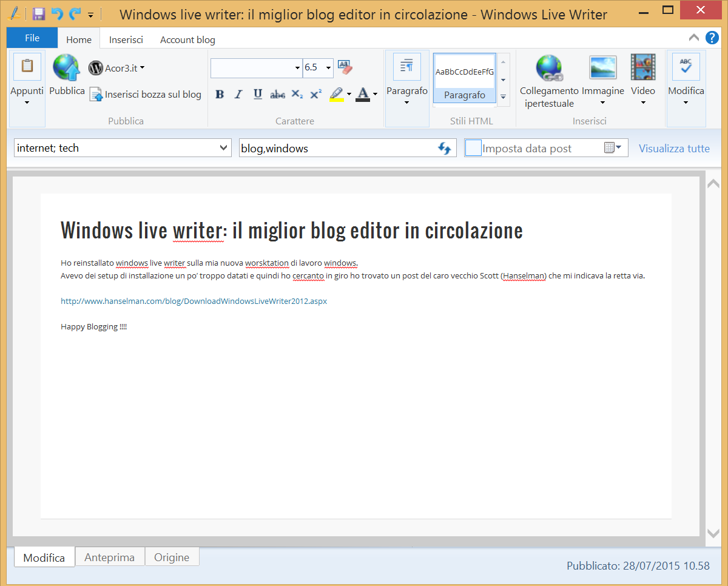Switch to the Origine source tab
The image size is (728, 586).
click(x=172, y=557)
